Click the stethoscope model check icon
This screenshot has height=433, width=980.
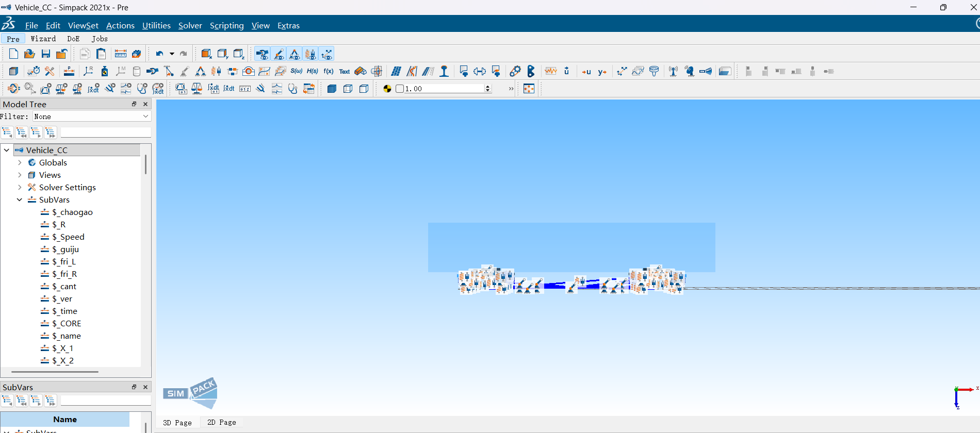(x=293, y=89)
